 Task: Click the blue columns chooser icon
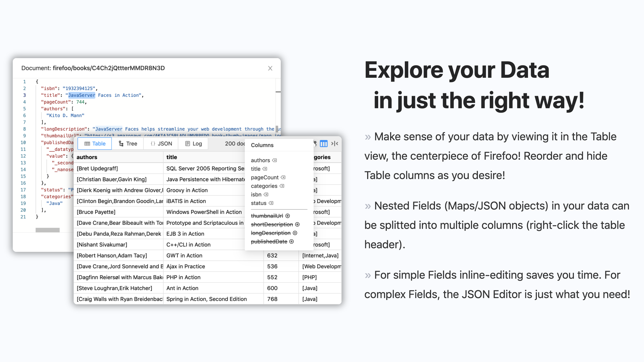click(x=323, y=143)
